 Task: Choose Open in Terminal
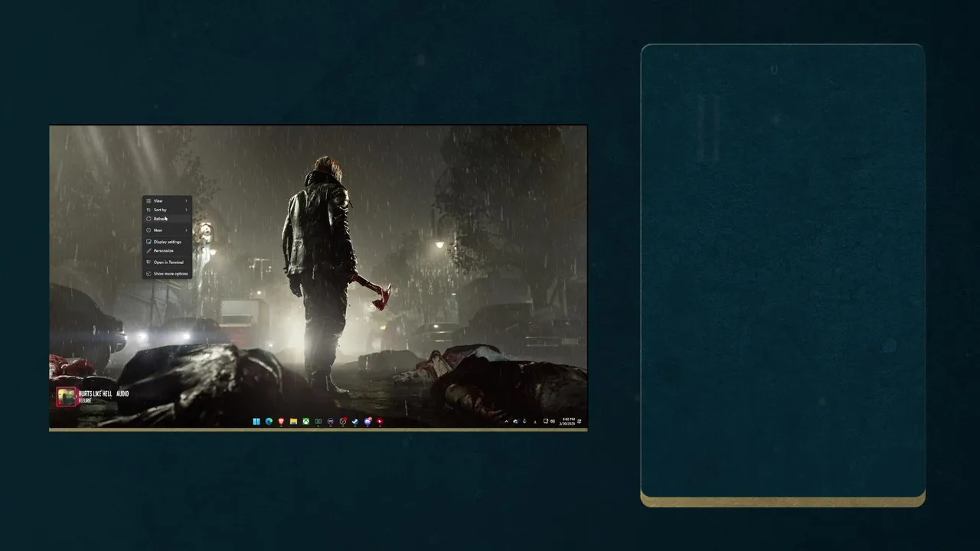click(x=167, y=262)
